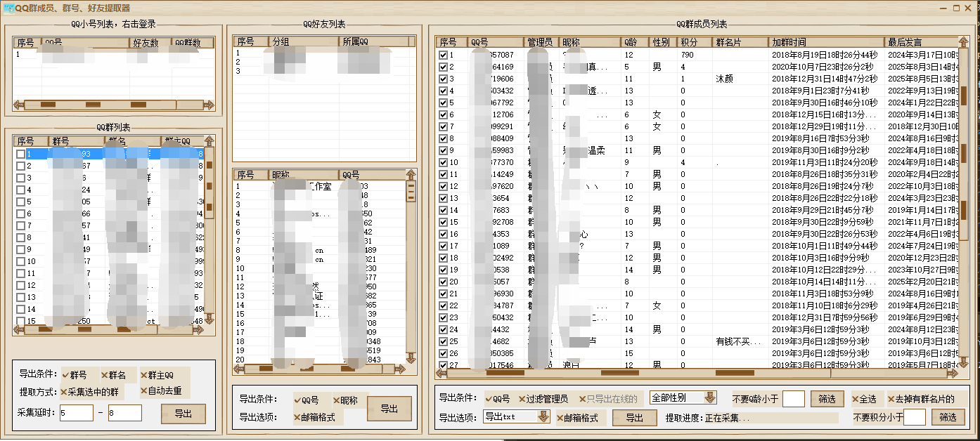Click the app icon in the title bar
The height and width of the screenshot is (441, 980).
8,8
